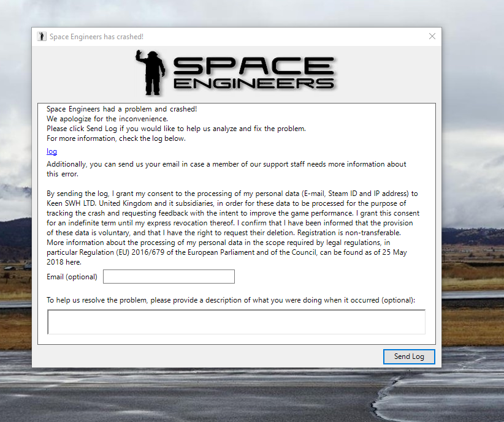
Task: Close the Space Engineers crash dialog
Action: (432, 36)
